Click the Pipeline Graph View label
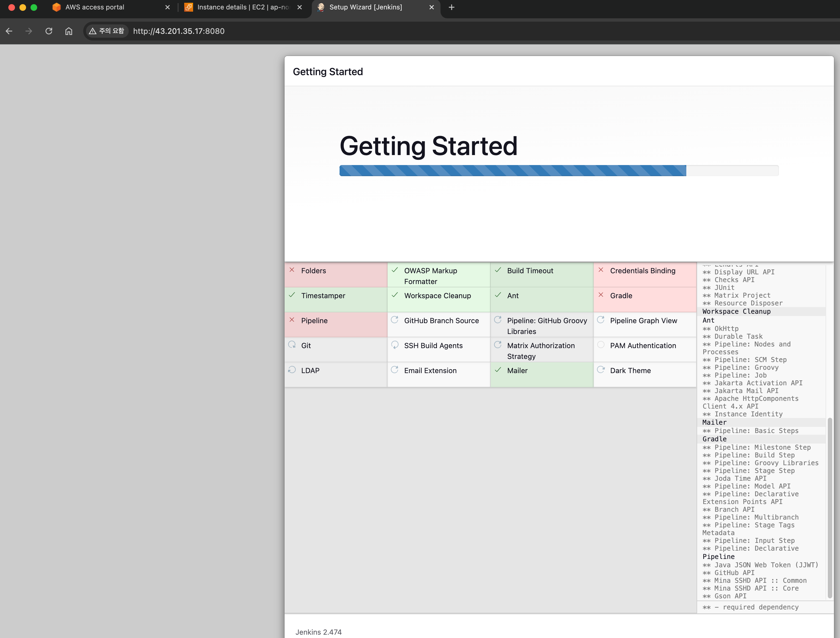Viewport: 840px width, 638px height. [644, 321]
